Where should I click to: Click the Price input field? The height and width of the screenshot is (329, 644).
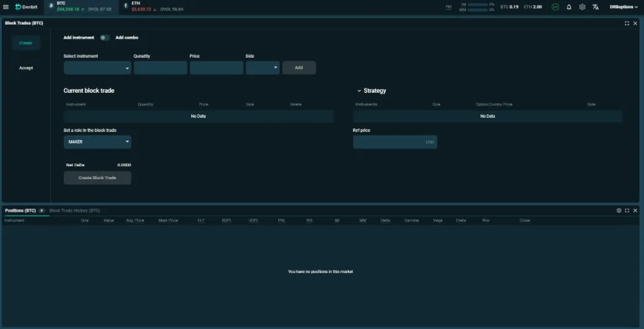(217, 68)
